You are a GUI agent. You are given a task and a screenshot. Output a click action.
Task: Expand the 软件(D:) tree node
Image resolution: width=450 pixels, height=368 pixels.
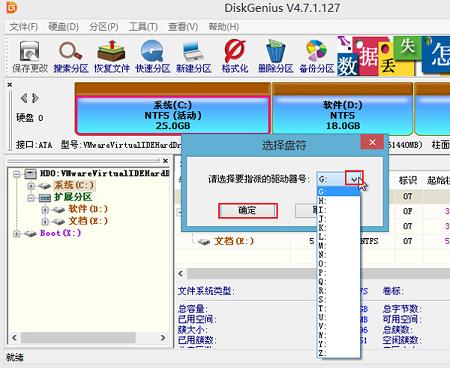tap(46, 210)
